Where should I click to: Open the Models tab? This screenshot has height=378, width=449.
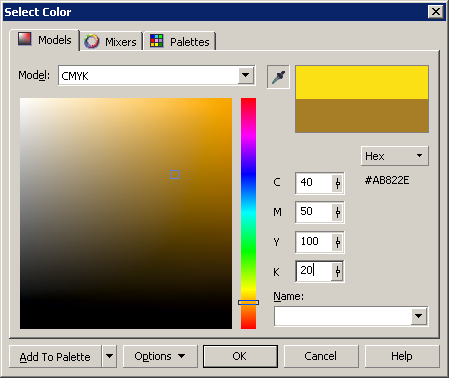pyautogui.click(x=45, y=40)
